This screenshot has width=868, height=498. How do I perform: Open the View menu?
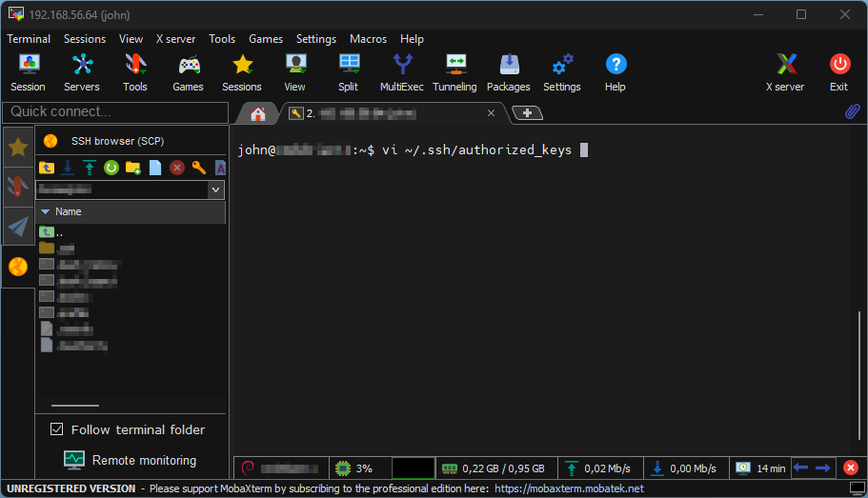[131, 39]
